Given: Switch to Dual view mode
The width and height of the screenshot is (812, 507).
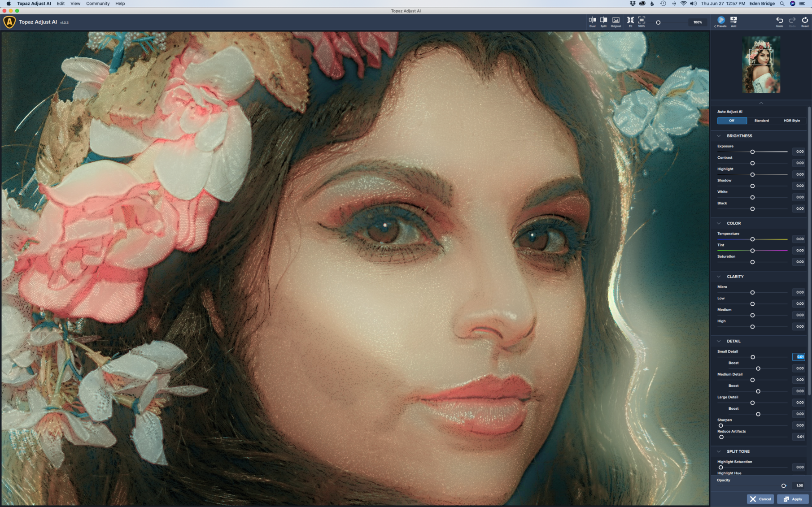Looking at the screenshot, I should coord(592,21).
